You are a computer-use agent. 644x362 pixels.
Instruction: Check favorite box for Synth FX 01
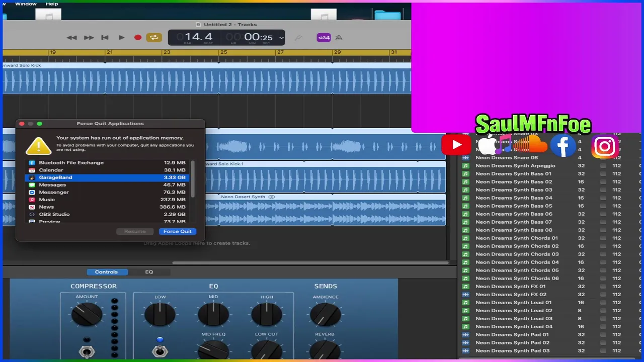603,287
